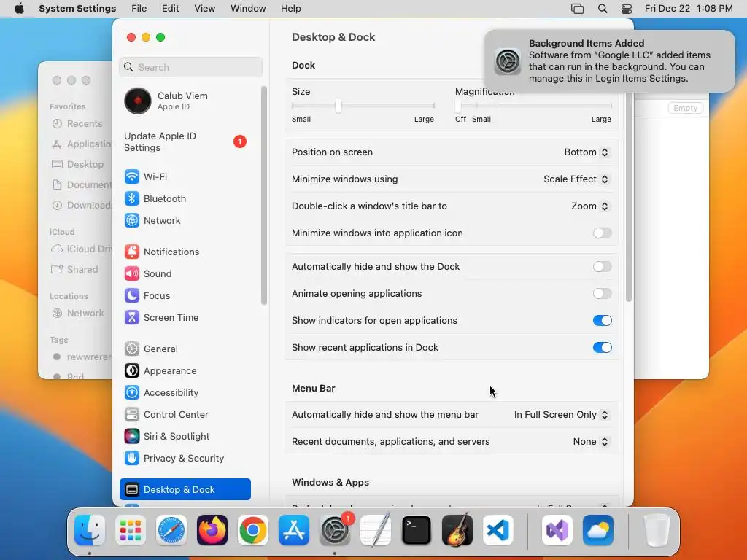The image size is (747, 560).
Task: Turn off Show recent applications in Dock
Action: pos(602,348)
